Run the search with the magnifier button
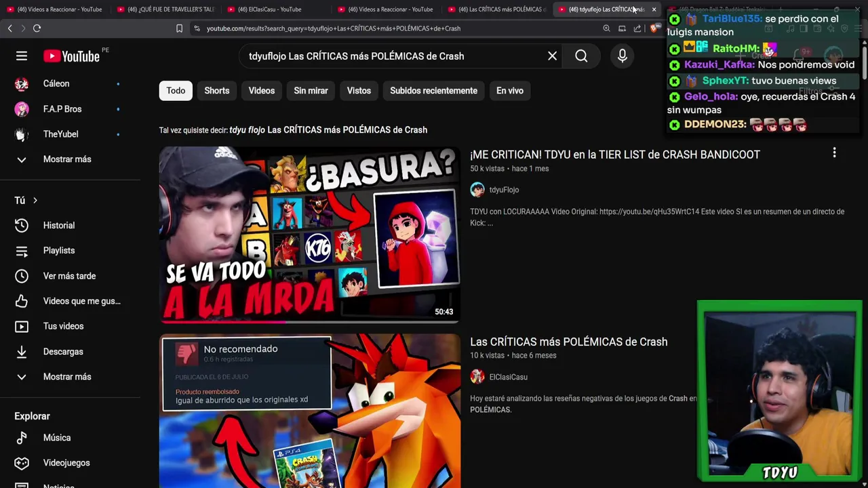This screenshot has height=488, width=868. coord(581,56)
